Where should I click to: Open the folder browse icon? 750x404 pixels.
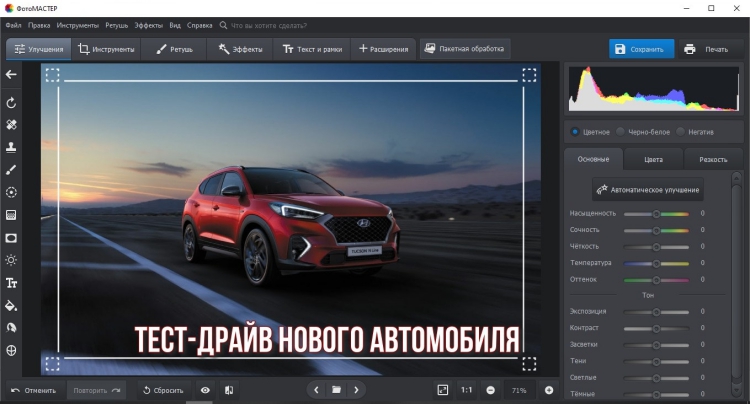click(336, 390)
